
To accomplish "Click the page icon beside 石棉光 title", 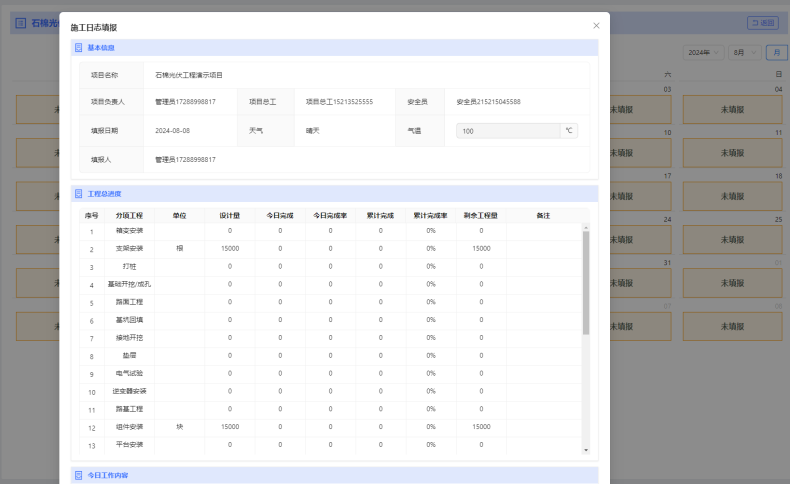I will tap(21, 23).
